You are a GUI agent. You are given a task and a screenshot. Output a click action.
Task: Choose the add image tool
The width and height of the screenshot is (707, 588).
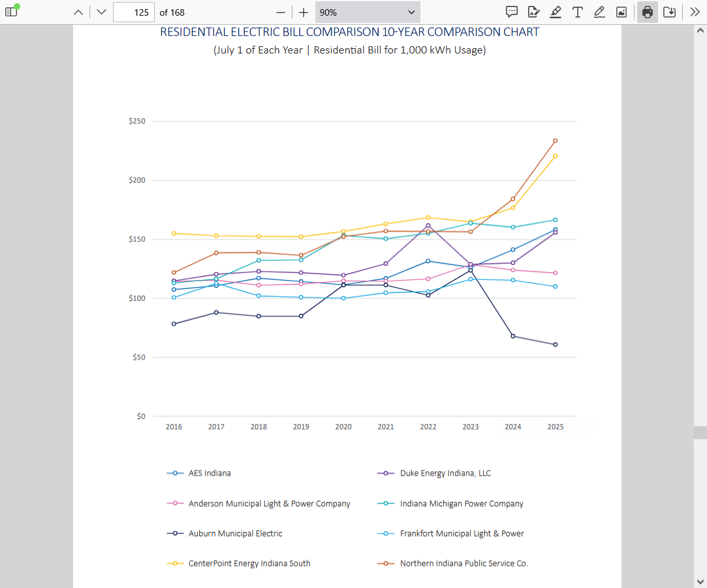(x=621, y=12)
